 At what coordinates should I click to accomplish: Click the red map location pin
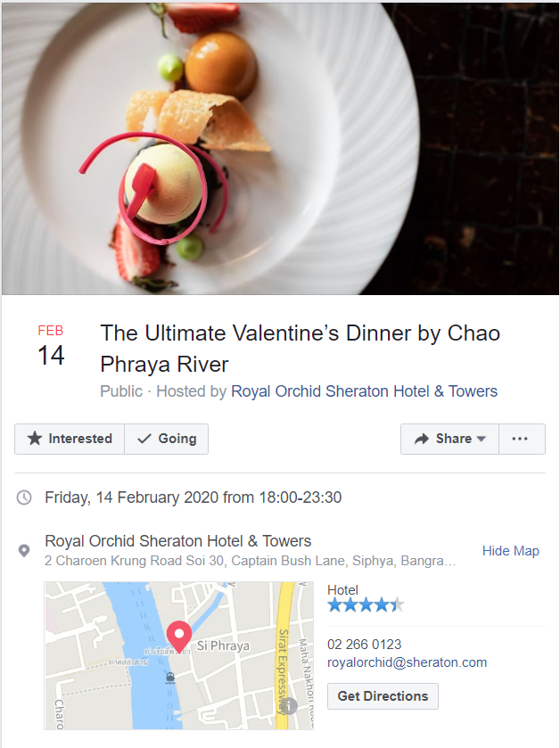[179, 636]
